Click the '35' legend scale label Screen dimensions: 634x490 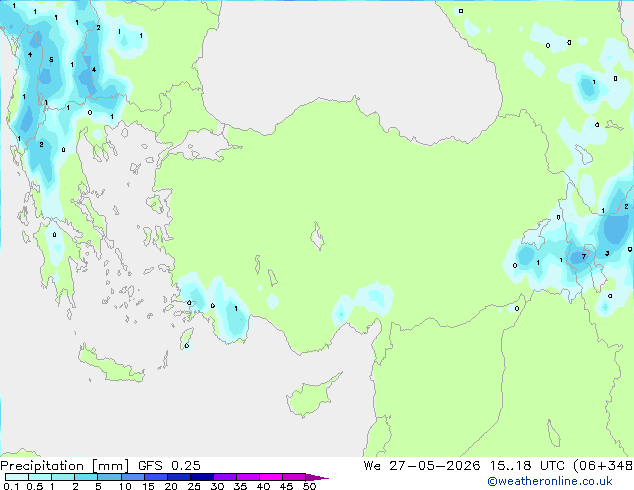click(x=240, y=486)
